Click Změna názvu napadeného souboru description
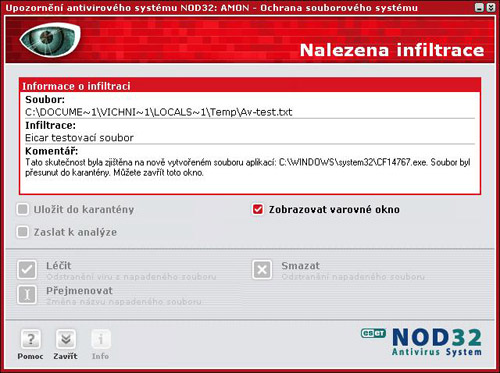 click(x=124, y=302)
